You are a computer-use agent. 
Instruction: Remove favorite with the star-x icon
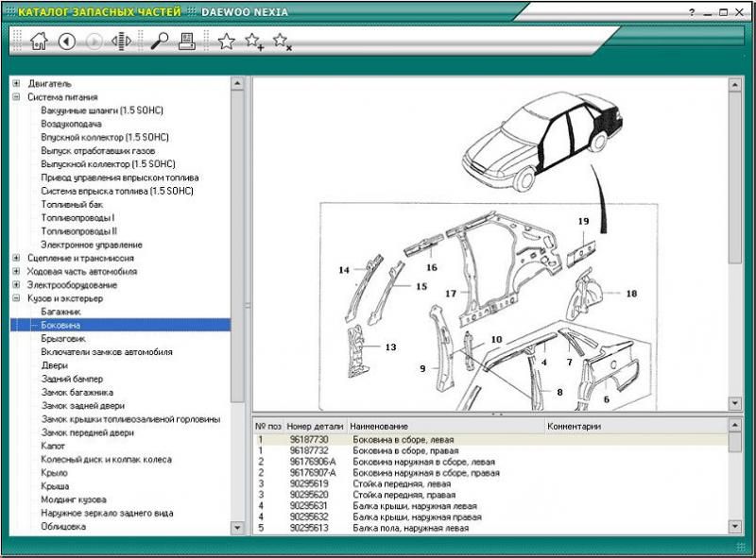pos(282,41)
